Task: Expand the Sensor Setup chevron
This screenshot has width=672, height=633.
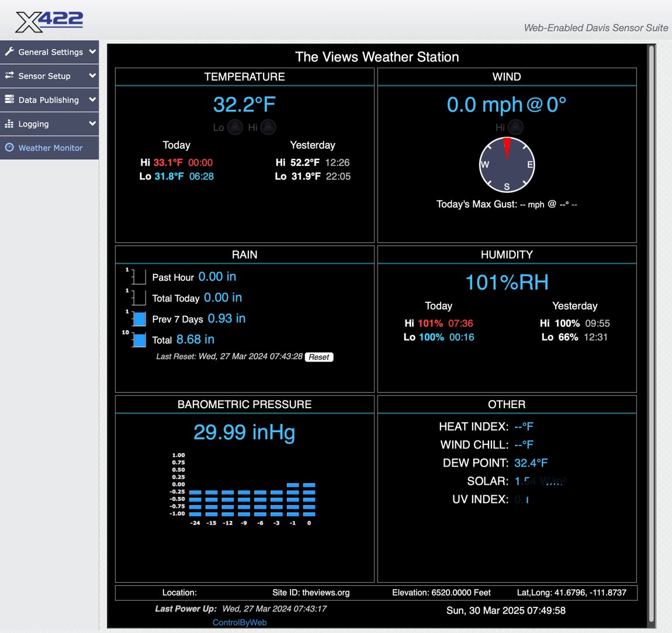Action: pos(92,76)
